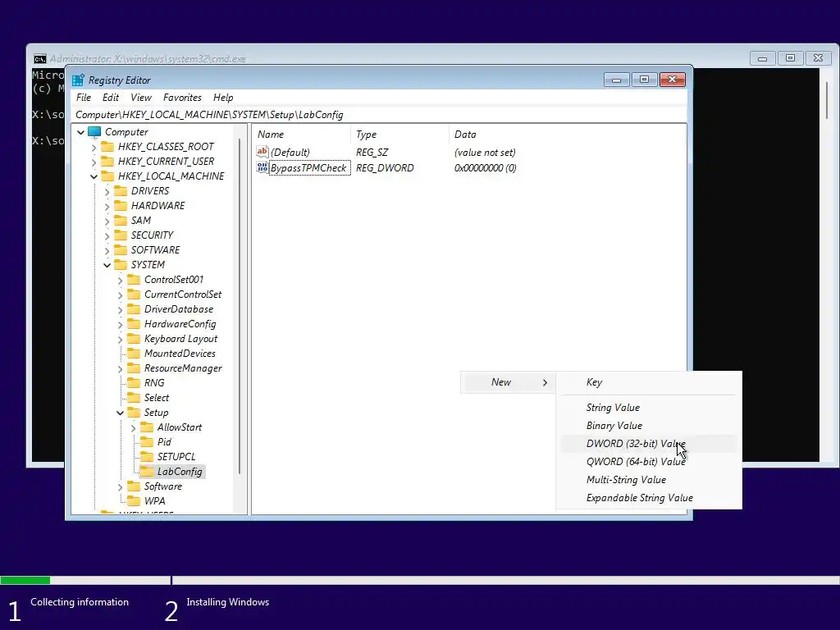
Task: Choose DWORD (32-bit) Value from submenu
Action: pyautogui.click(x=649, y=444)
